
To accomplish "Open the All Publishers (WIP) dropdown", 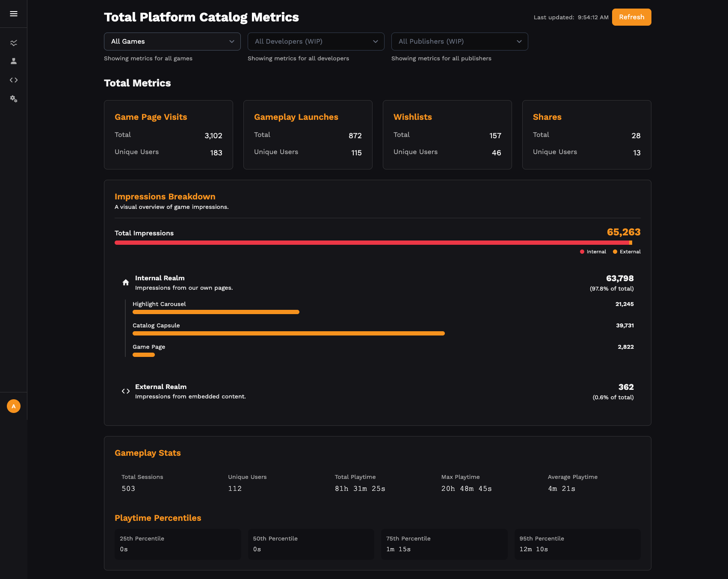I will (x=460, y=42).
